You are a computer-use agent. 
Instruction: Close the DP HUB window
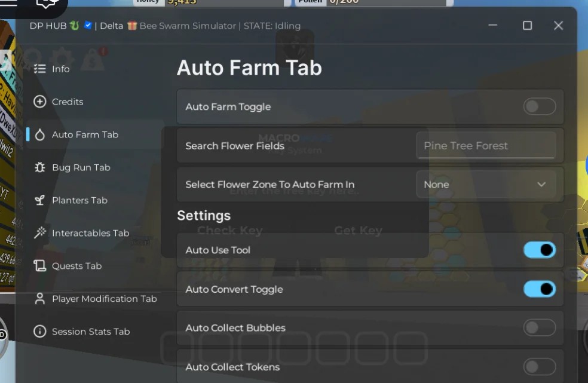(558, 26)
